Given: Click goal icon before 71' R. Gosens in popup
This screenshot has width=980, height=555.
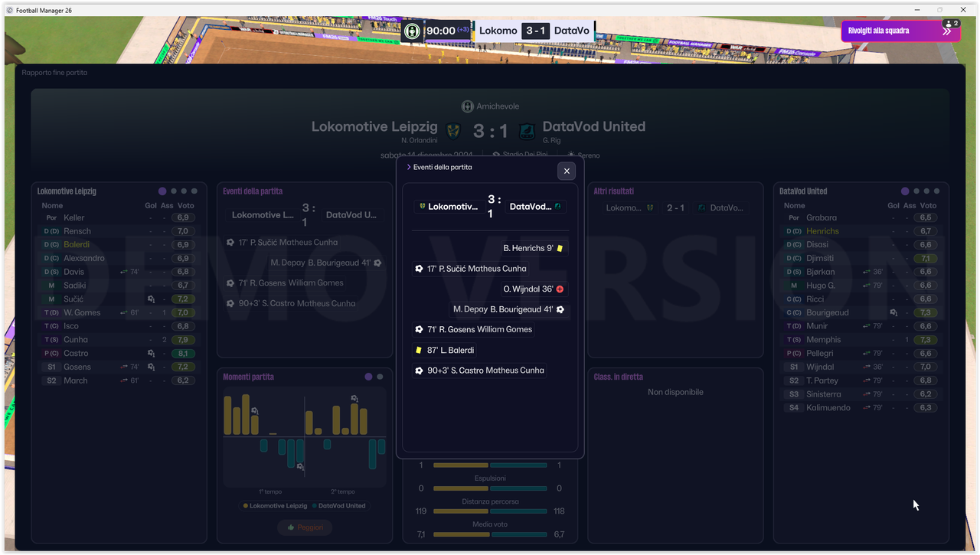Looking at the screenshot, I should 419,329.
